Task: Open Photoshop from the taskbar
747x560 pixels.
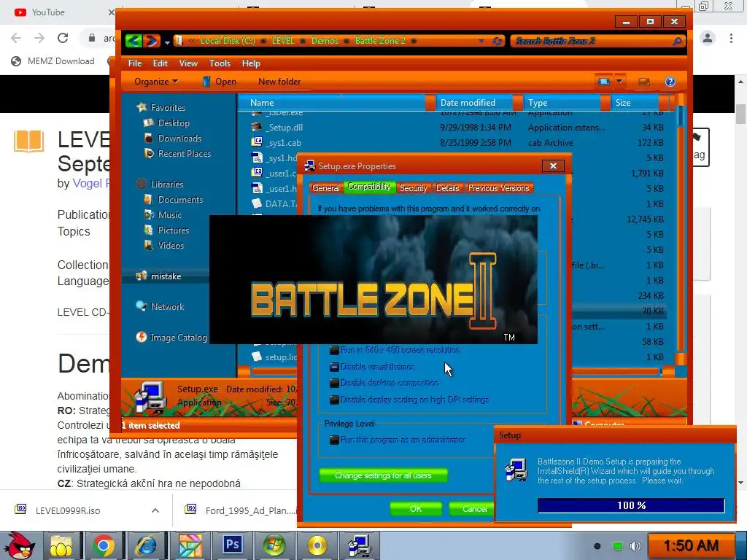Action: click(x=233, y=544)
